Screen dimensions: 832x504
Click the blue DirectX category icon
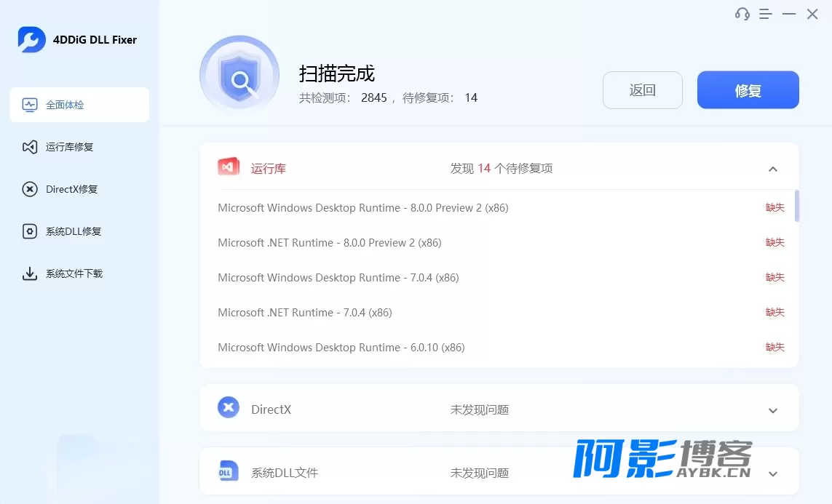tap(229, 407)
